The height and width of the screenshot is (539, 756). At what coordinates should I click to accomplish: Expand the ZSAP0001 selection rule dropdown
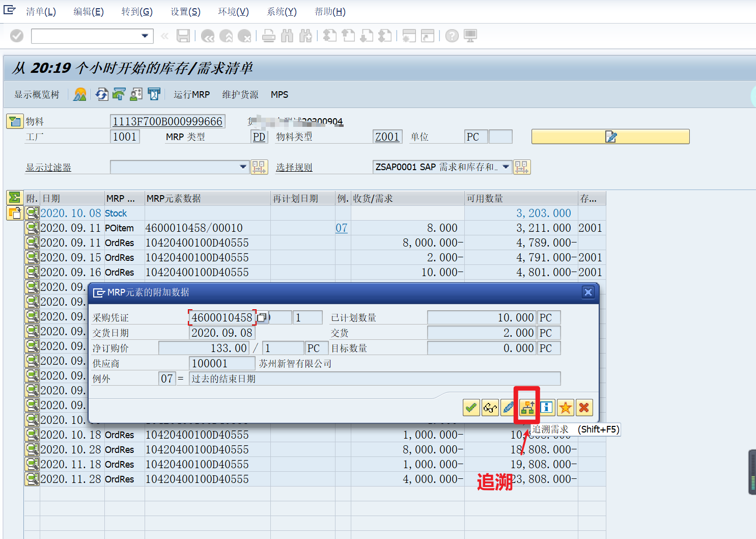(x=506, y=167)
